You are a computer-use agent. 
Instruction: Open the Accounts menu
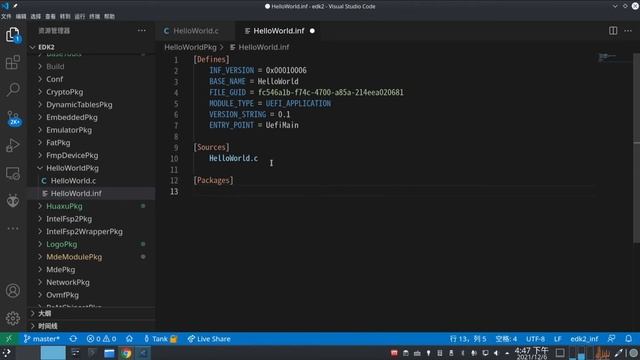(x=13, y=291)
